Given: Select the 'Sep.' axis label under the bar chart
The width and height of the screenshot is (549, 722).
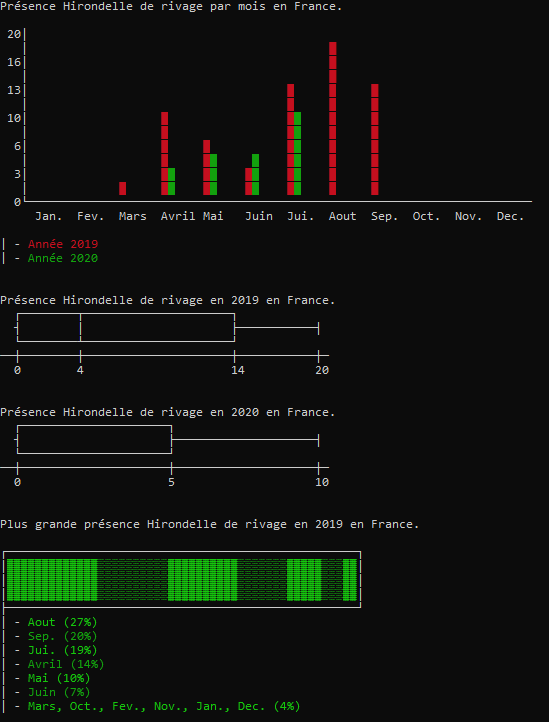Looking at the screenshot, I should point(385,216).
